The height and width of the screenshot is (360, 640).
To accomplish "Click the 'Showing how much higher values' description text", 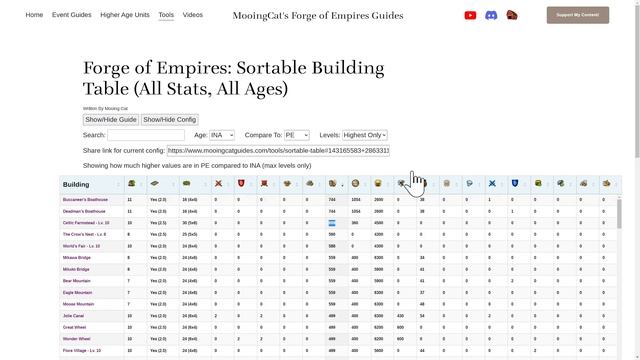I will click(197, 166).
